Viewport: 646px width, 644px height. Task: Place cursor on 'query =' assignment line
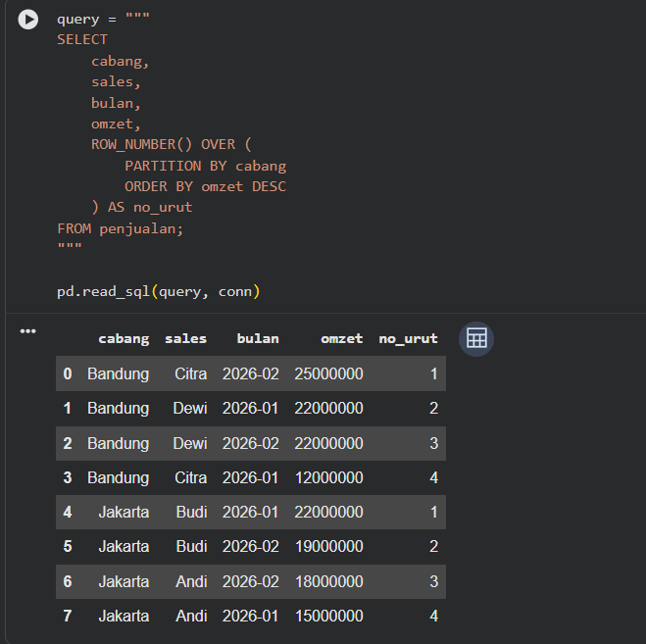tap(103, 19)
